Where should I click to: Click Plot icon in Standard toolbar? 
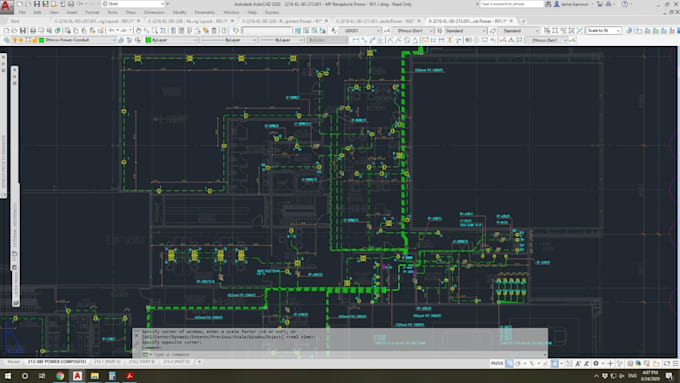(x=33, y=31)
